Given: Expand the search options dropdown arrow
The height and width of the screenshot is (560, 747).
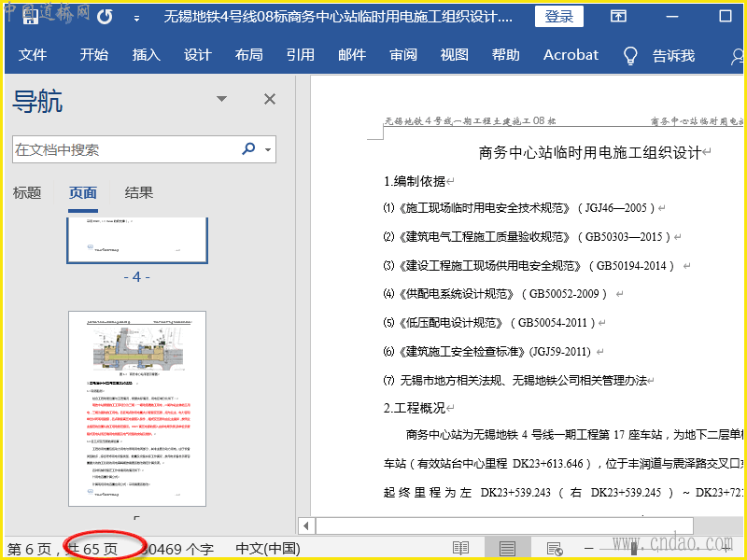Looking at the screenshot, I should tap(268, 149).
